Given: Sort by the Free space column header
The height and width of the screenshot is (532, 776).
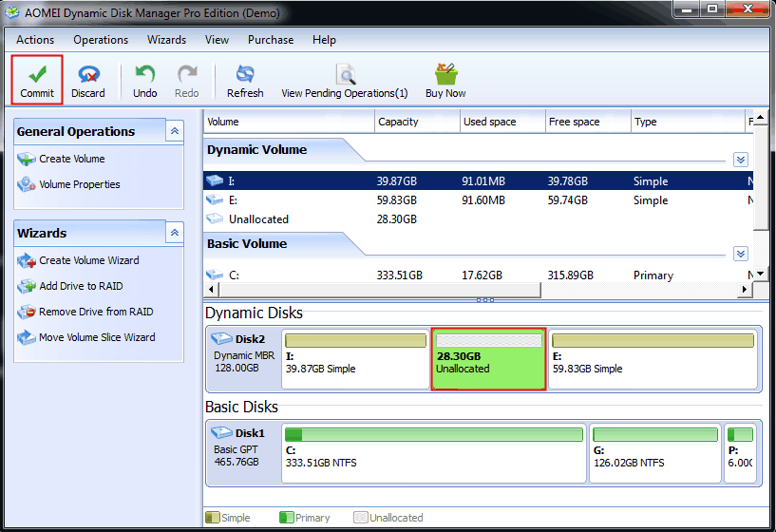Looking at the screenshot, I should [x=588, y=122].
